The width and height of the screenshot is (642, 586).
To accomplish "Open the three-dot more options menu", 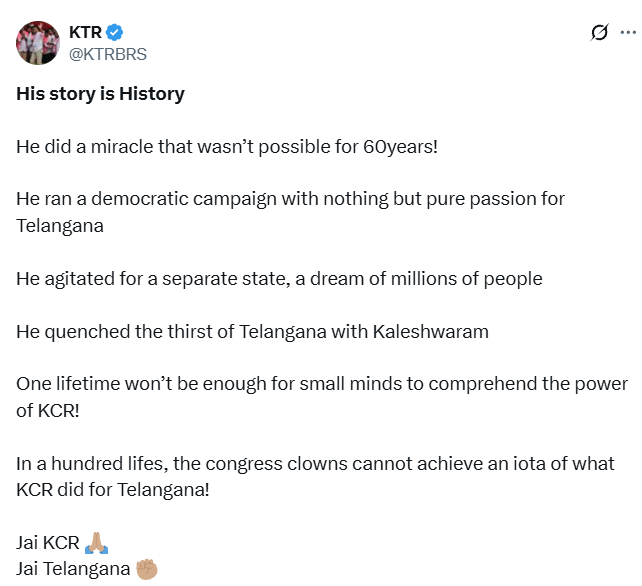I will pyautogui.click(x=628, y=33).
